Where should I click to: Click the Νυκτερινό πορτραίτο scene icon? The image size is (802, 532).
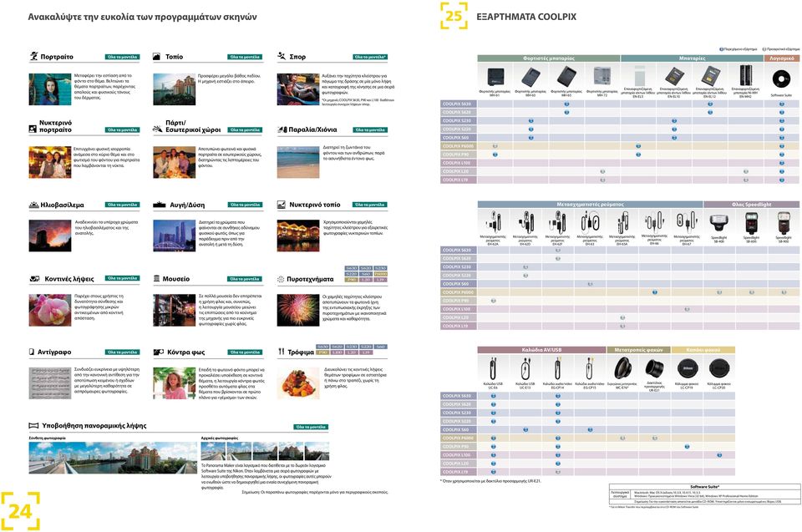(33, 129)
